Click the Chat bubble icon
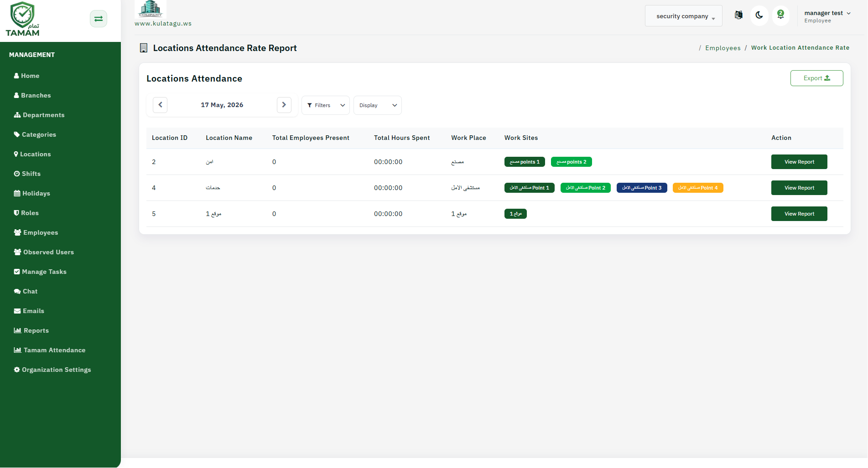This screenshot has width=868, height=468. tap(17, 291)
